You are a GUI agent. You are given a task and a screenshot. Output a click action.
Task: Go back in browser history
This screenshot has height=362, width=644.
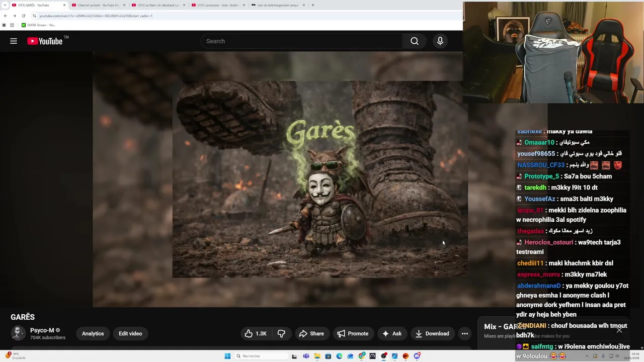click(x=6, y=16)
